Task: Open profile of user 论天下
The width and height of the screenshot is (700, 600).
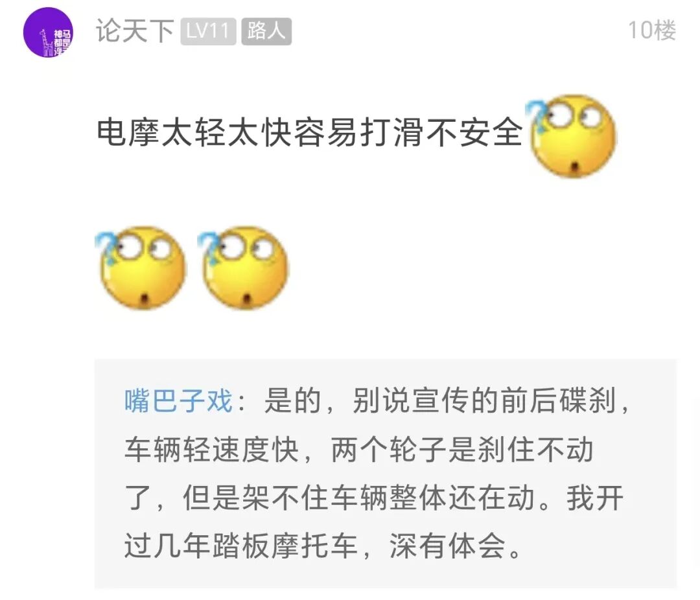Action: [x=135, y=31]
